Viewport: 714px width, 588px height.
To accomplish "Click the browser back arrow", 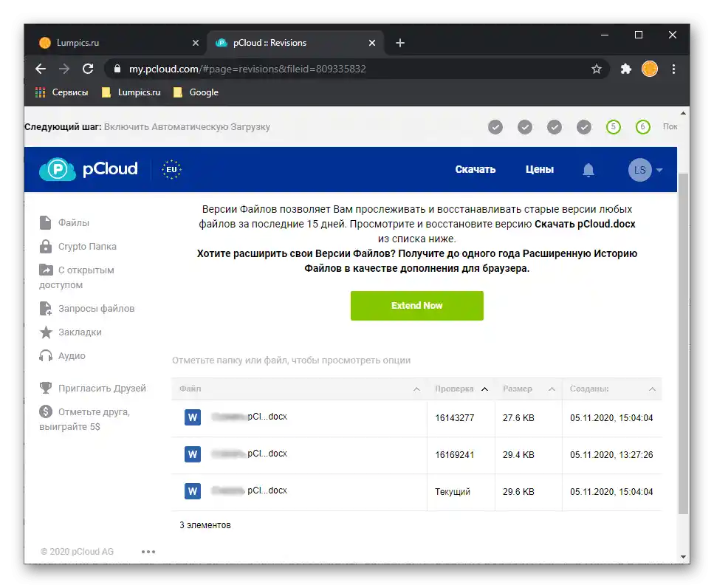I will 41,69.
